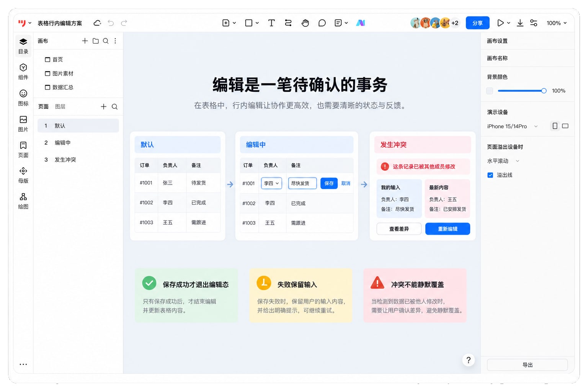Click the blue 分享 share button
588x392 pixels.
(477, 23)
